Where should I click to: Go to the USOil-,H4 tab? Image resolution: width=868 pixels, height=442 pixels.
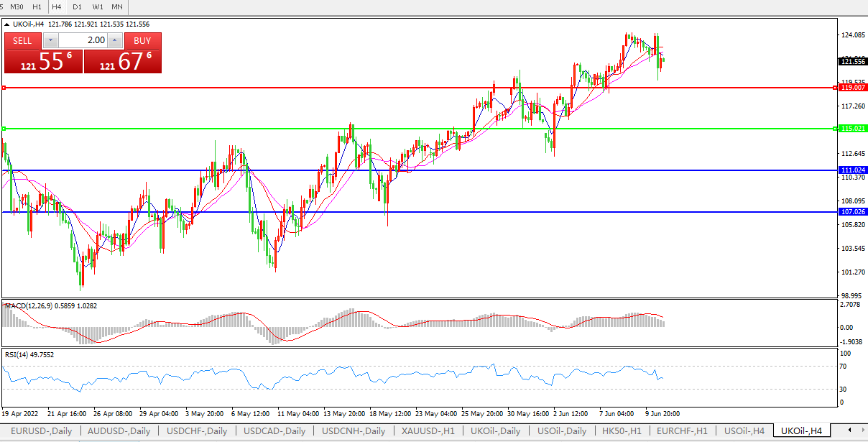744,431
